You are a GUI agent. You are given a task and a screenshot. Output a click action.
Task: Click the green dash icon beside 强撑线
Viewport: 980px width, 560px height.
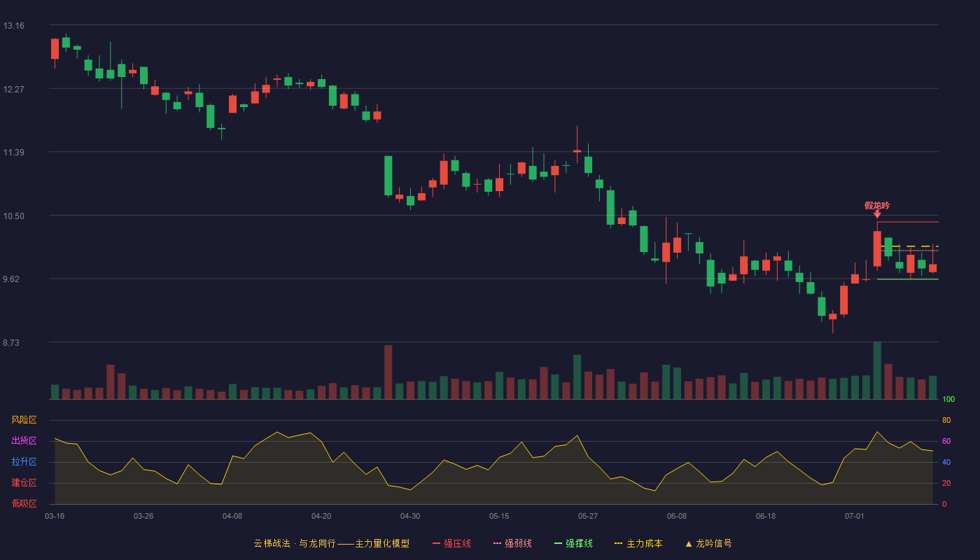[559, 543]
